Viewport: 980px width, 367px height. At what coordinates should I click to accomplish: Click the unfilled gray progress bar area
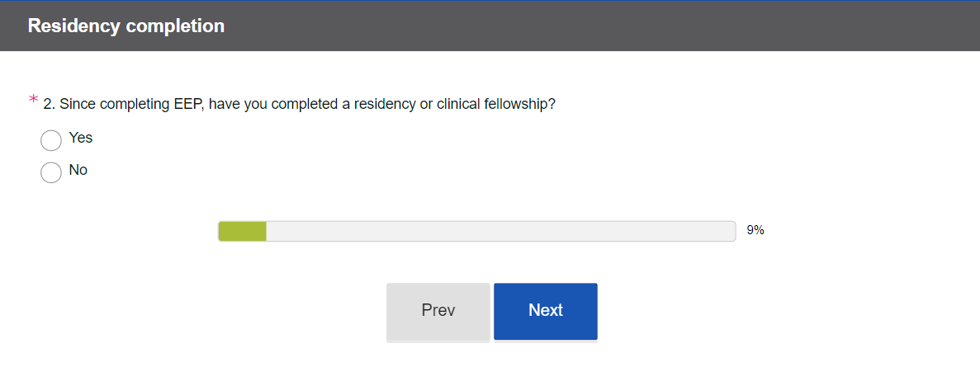(499, 231)
